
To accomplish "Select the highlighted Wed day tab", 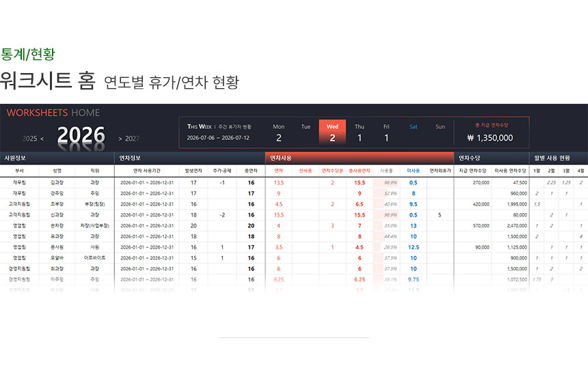I will point(332,132).
